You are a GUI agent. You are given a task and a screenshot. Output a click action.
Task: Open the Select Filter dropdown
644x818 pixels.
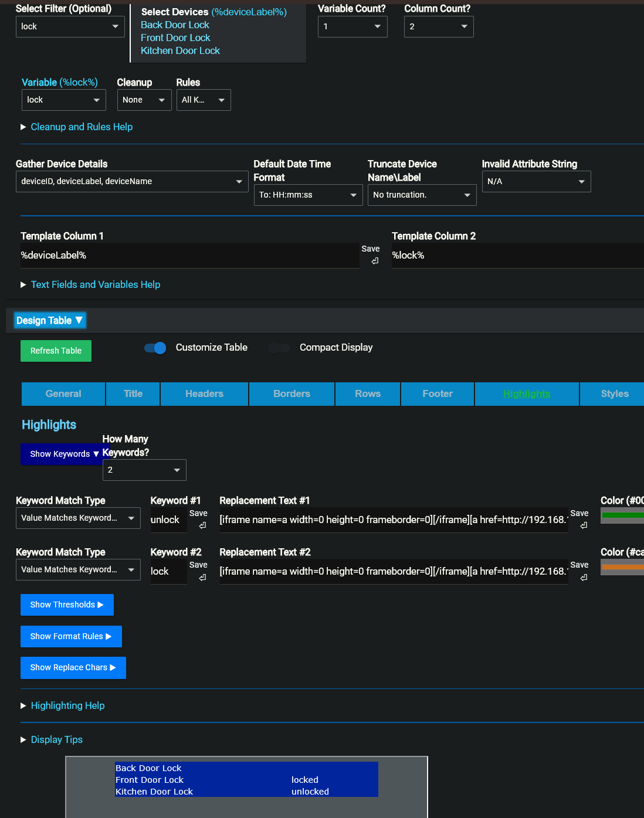click(x=70, y=26)
